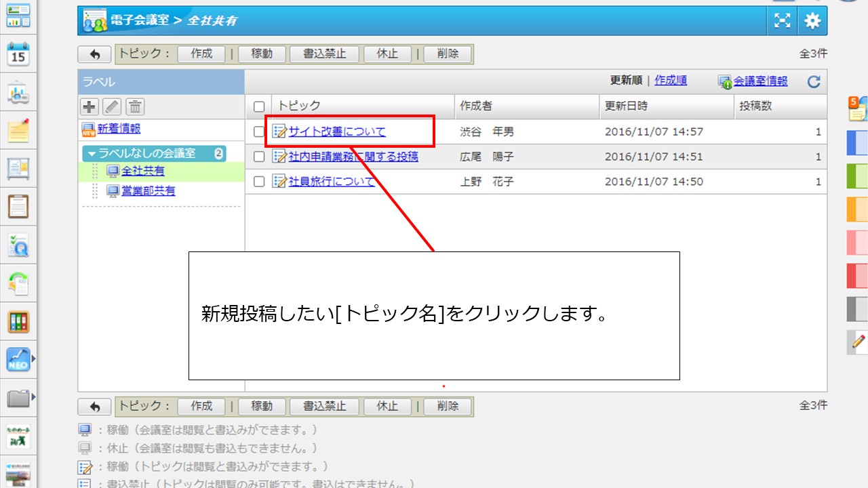868x488 pixels.
Task: Switch sorting to 作成順
Action: click(671, 81)
